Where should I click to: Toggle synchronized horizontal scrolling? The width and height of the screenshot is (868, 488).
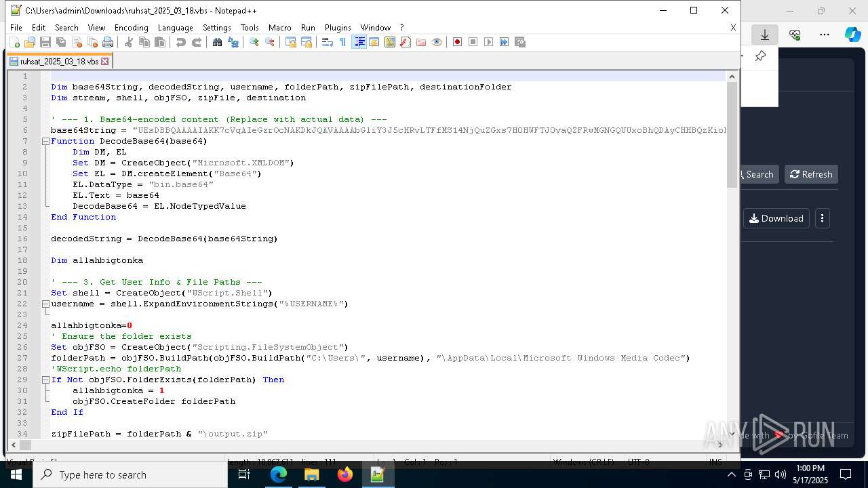(x=307, y=42)
